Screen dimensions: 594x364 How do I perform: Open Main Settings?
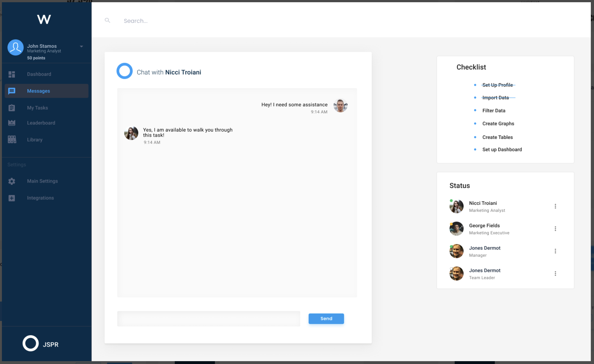click(x=42, y=181)
